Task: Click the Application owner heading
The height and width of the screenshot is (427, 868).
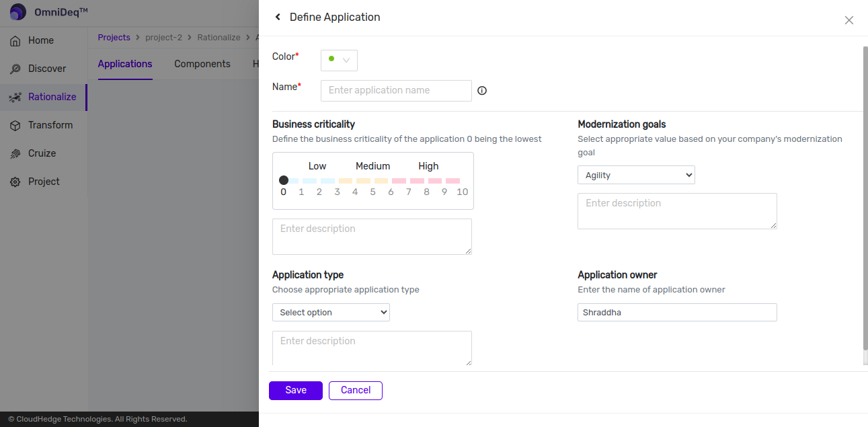Action: point(617,274)
